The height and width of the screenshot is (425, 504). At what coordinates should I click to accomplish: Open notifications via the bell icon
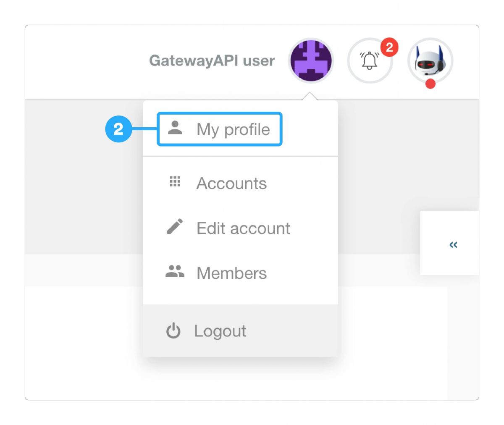click(x=369, y=61)
